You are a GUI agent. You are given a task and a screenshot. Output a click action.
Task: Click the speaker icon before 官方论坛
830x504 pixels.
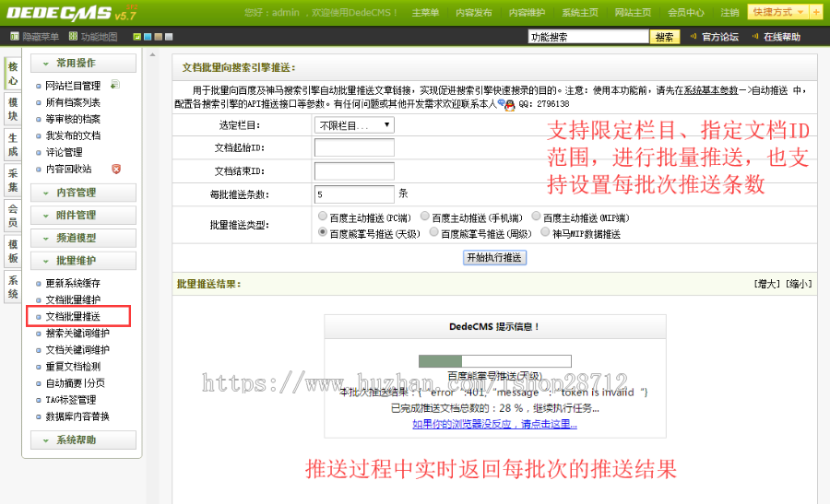(693, 37)
